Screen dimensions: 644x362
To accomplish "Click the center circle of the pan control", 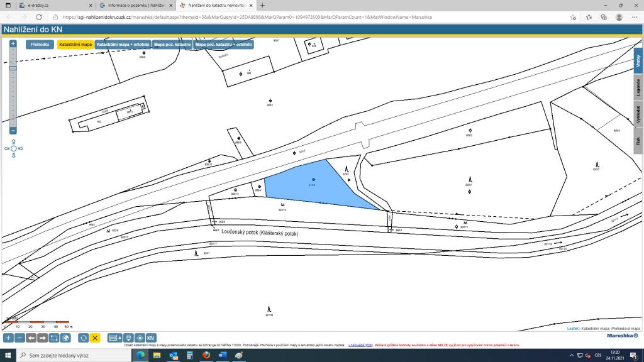I will [14, 148].
